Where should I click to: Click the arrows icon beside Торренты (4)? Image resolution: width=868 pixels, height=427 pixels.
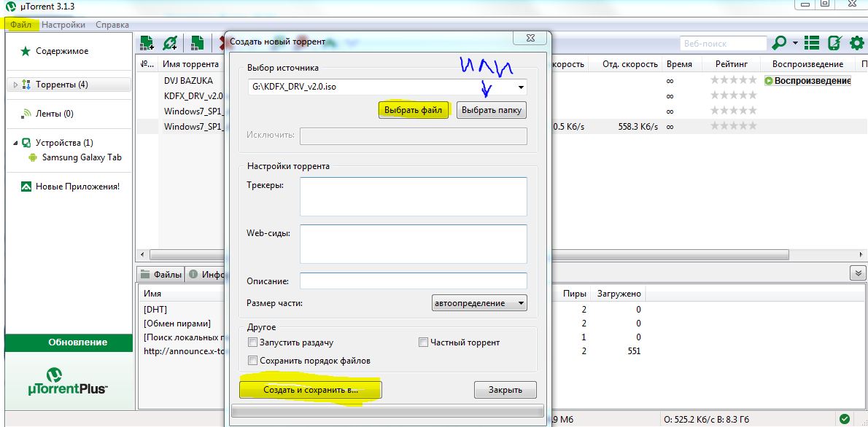tap(26, 85)
